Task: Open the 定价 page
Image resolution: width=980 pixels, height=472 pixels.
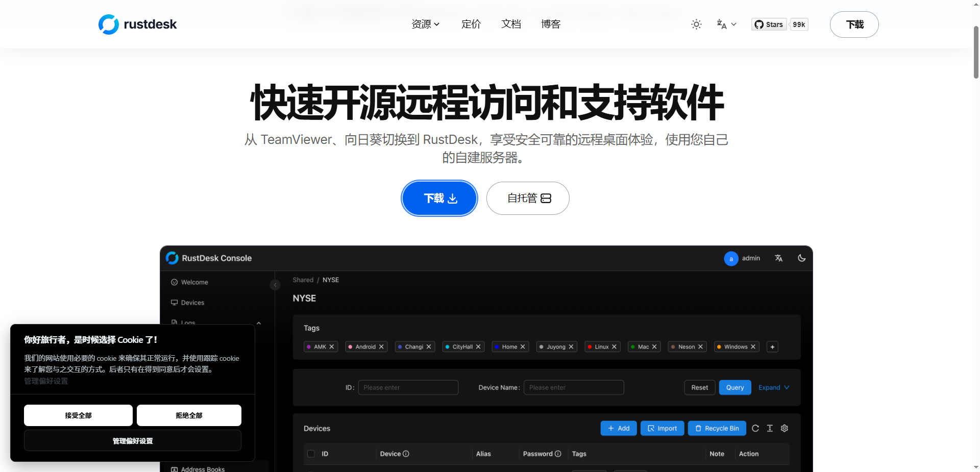Action: [x=471, y=24]
